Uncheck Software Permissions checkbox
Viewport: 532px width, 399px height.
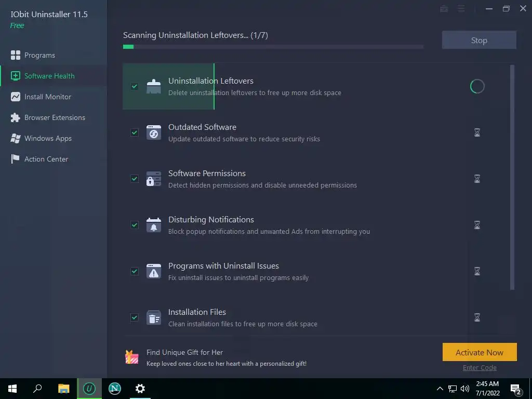coord(135,179)
